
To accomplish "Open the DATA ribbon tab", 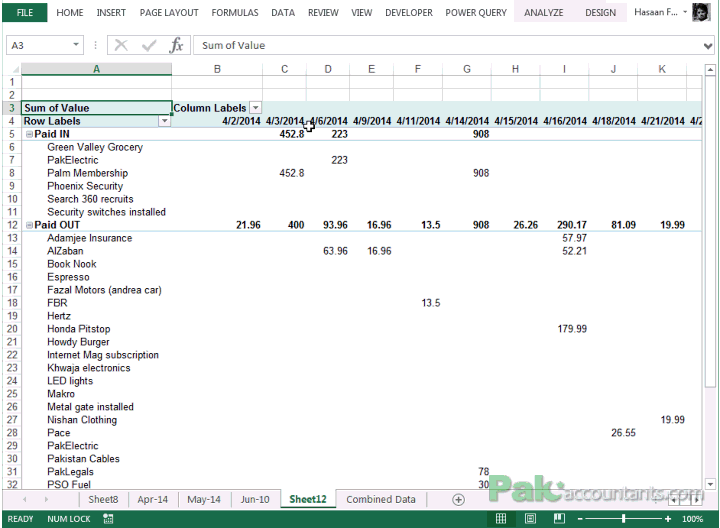I will (283, 12).
